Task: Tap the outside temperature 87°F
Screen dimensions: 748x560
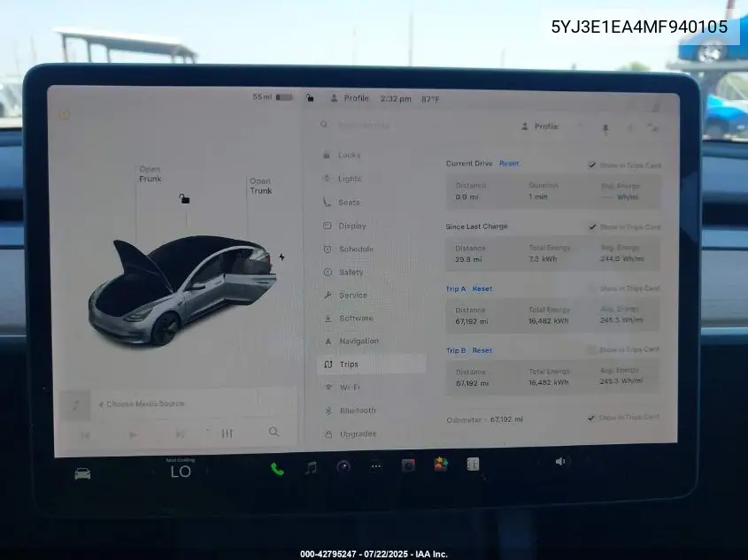Action: pos(430,99)
